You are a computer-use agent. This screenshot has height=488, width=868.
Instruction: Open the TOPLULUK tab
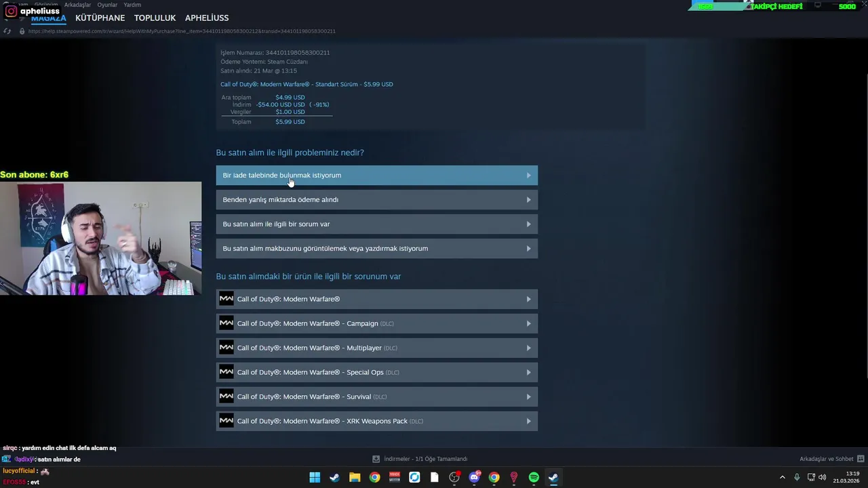[155, 18]
